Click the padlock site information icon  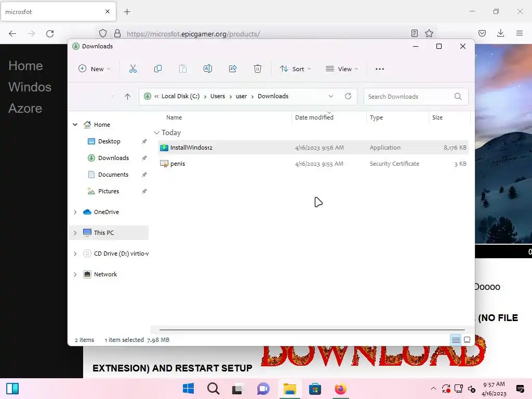tap(117, 33)
